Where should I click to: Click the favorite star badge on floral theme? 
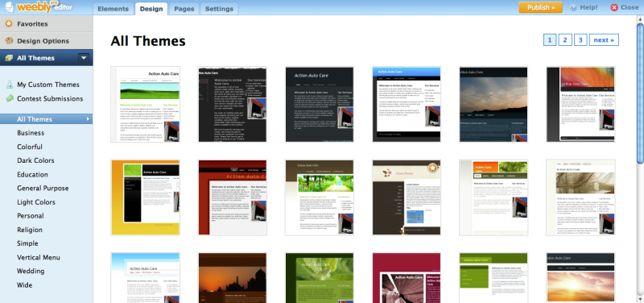pos(432,168)
